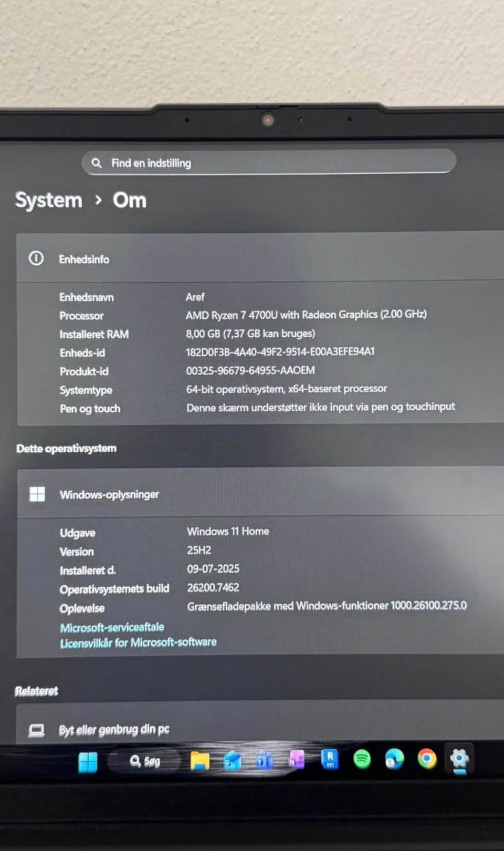Click the laptop icon beside 'Byt eller genbrug din pc'
Viewport: 504px width, 851px height.
click(x=36, y=730)
